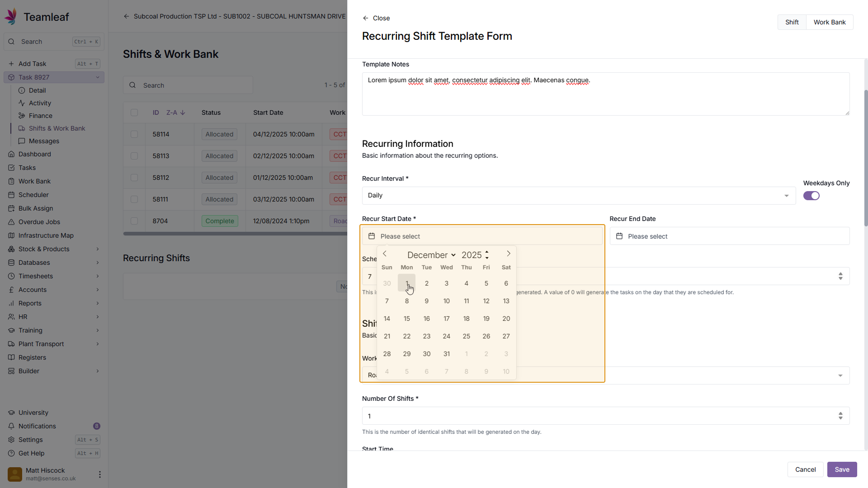Click the Teamleaf logo
This screenshot has width=868, height=488.
[11, 17]
